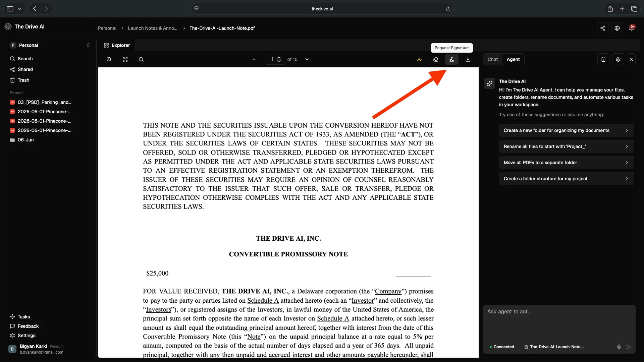This screenshot has height=362, width=644.
Task: Expand 'Create a new folder for organizing' suggestion
Action: click(x=567, y=130)
